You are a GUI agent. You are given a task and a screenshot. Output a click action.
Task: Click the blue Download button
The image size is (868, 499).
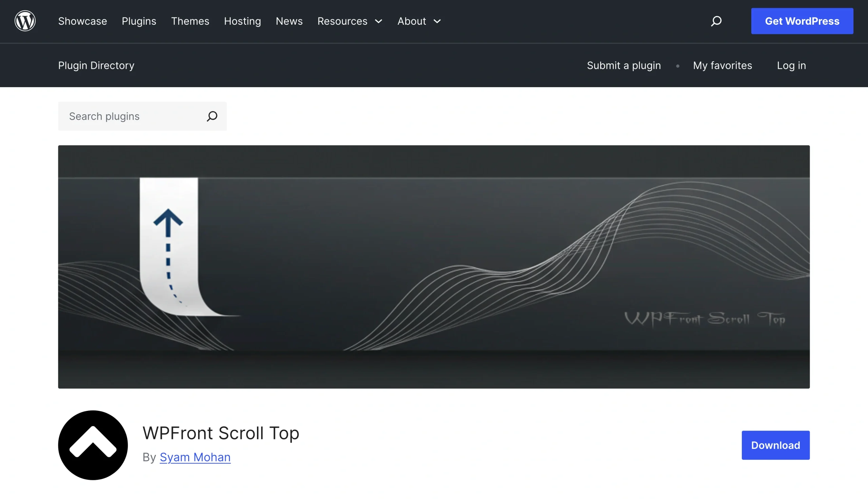click(x=775, y=445)
